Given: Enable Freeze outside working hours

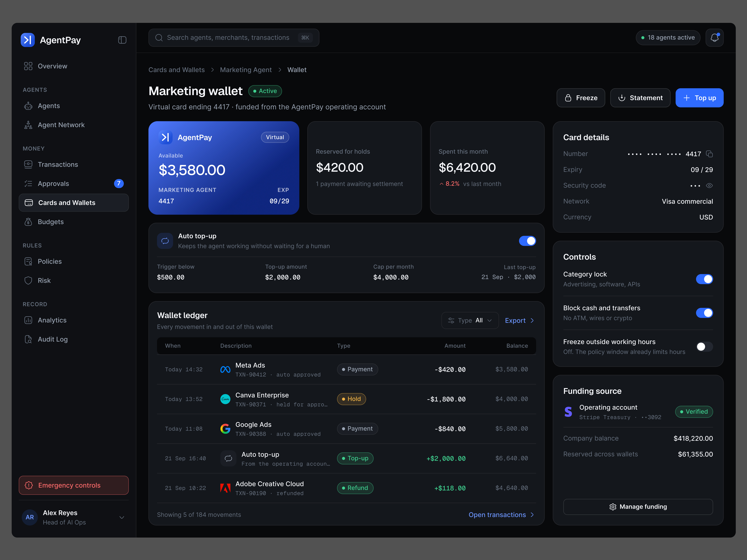Looking at the screenshot, I should pos(704,347).
